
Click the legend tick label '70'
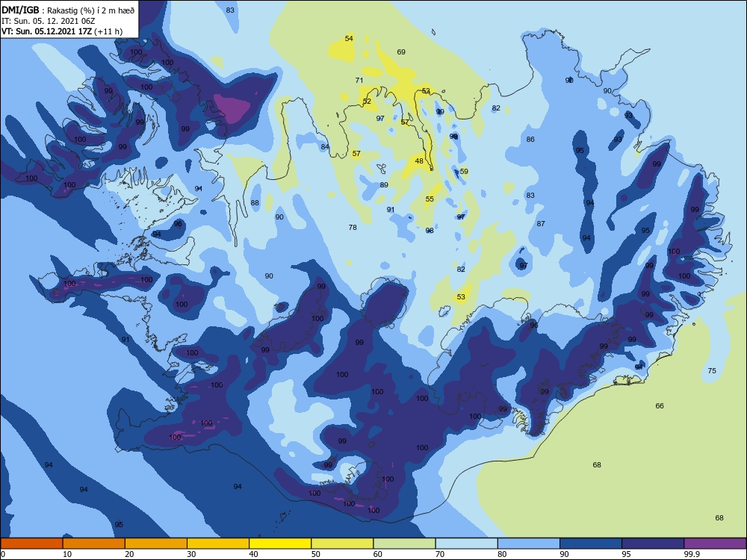(x=440, y=554)
